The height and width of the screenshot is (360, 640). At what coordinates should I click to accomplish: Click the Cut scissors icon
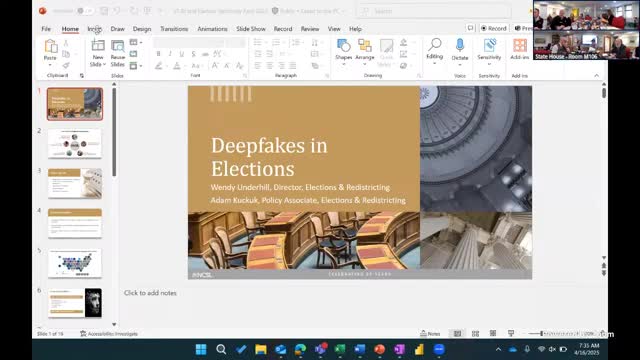tap(66, 43)
